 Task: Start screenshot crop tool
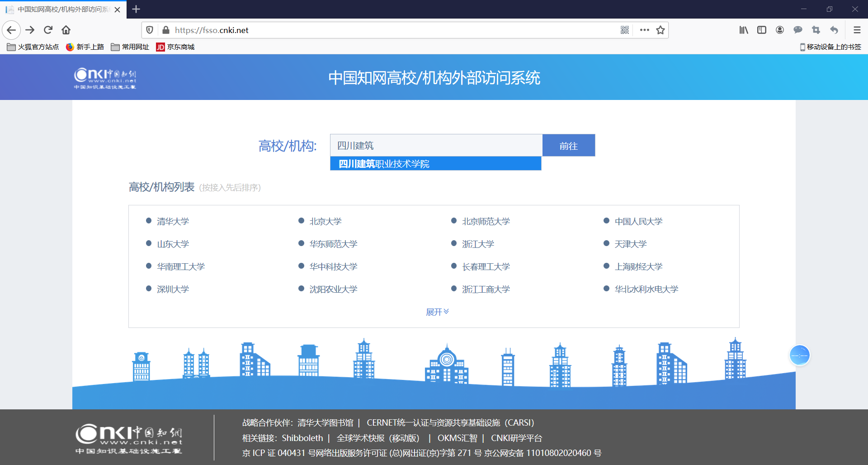[816, 30]
